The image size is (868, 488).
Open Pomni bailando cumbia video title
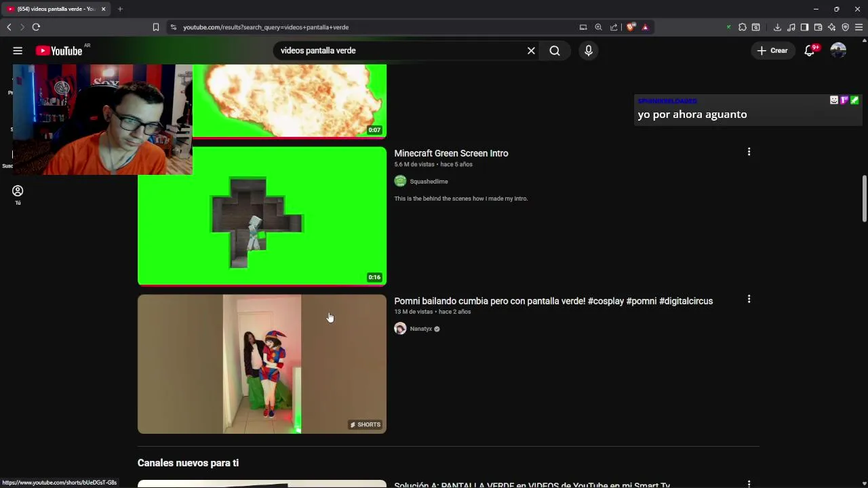(553, 301)
